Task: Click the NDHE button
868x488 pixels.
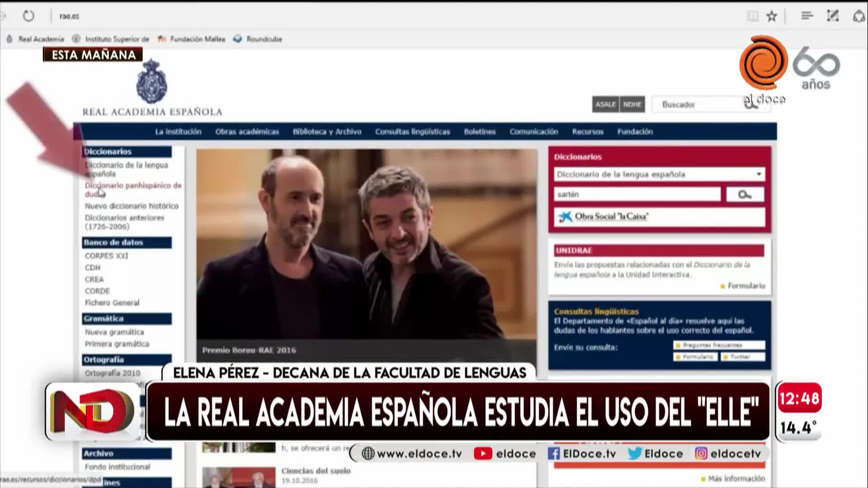Action: click(x=632, y=104)
